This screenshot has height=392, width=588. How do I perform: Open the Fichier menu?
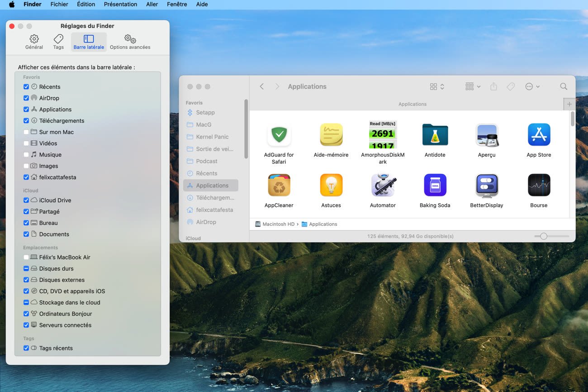coord(59,4)
